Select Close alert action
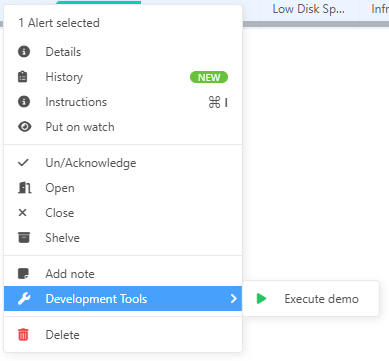 [123, 213]
